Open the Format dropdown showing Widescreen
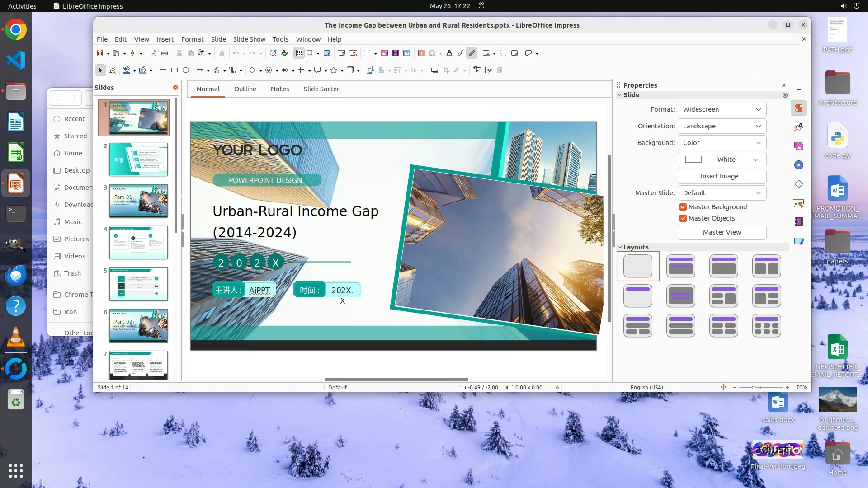868x488 pixels. (722, 109)
